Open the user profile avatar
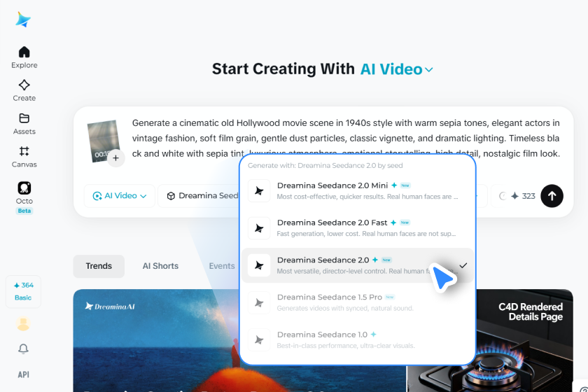588x392 pixels. (x=23, y=323)
